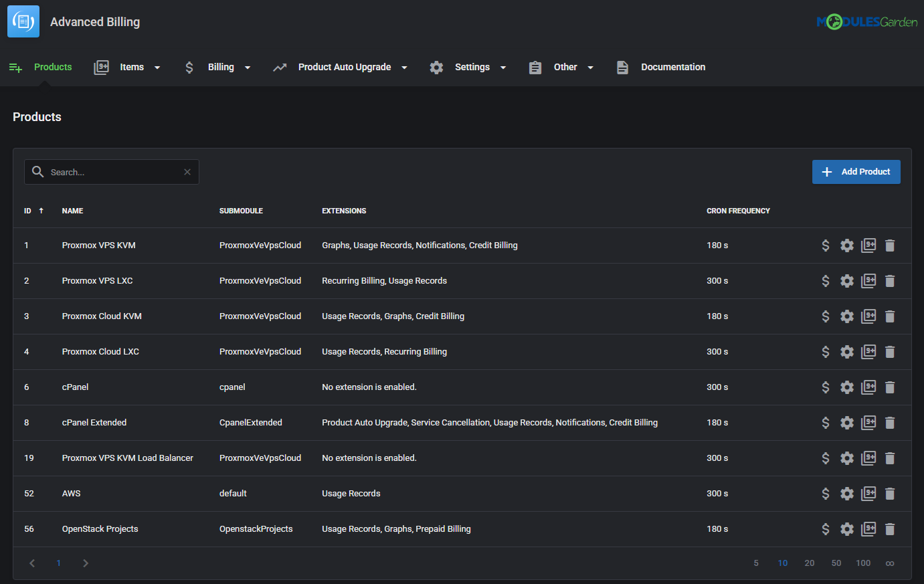Expand the Settings dropdown menu
Image resolution: width=924 pixels, height=584 pixels.
pyautogui.click(x=468, y=67)
